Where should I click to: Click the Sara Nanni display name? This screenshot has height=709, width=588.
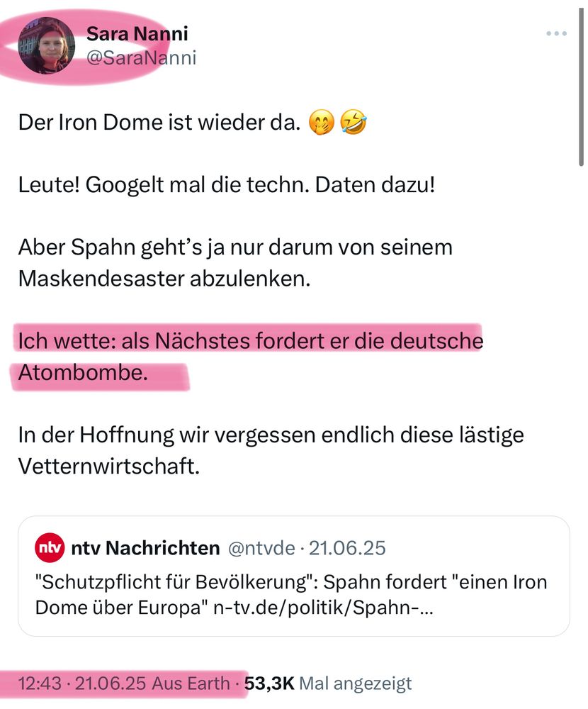(x=137, y=33)
